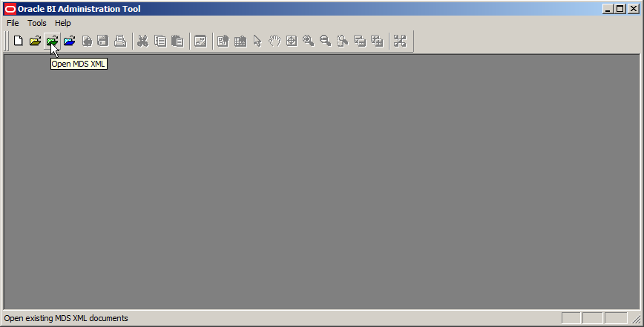This screenshot has height=327, width=644.
Task: Click the grayed Save floppy disk icon
Action: coord(103,41)
